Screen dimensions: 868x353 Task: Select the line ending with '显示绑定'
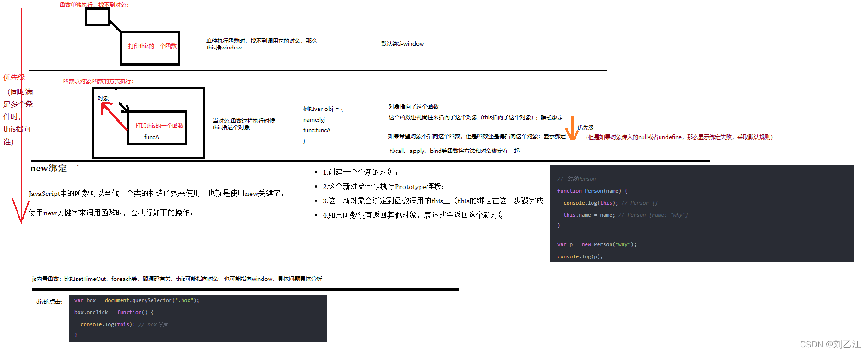pyautogui.click(x=477, y=136)
